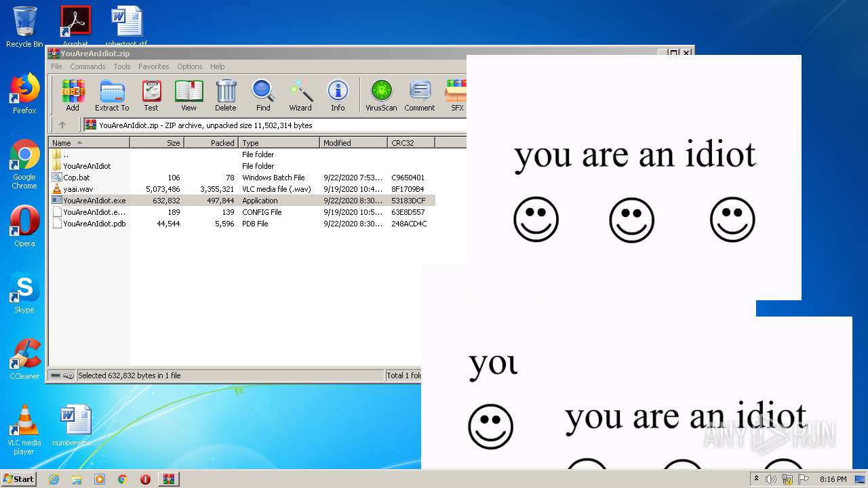The image size is (868, 488).
Task: Click the 8:16 PM system clock
Action: click(833, 479)
